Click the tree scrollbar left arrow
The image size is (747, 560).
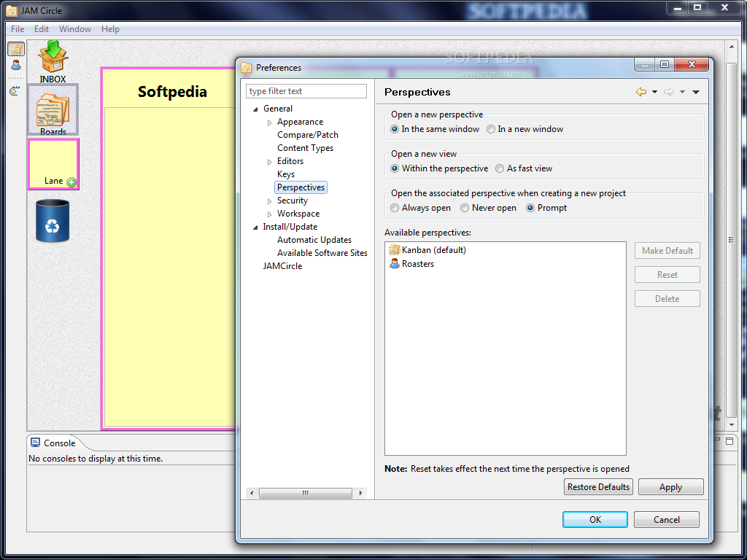click(x=252, y=493)
